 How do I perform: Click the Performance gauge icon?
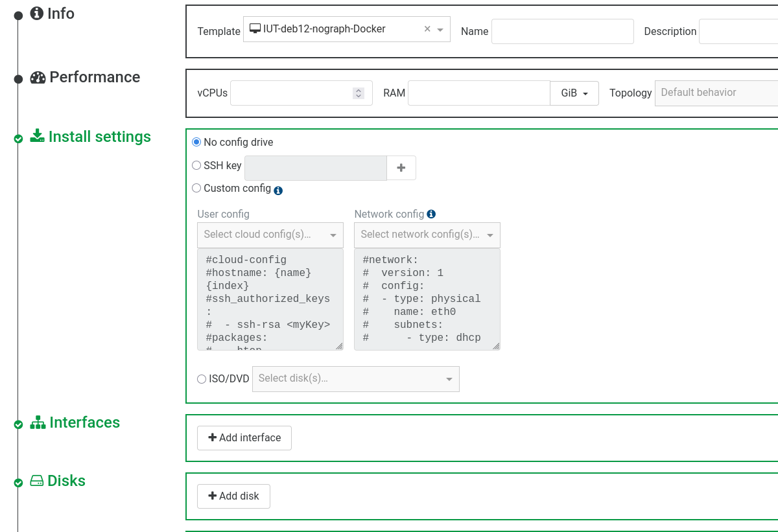click(38, 78)
